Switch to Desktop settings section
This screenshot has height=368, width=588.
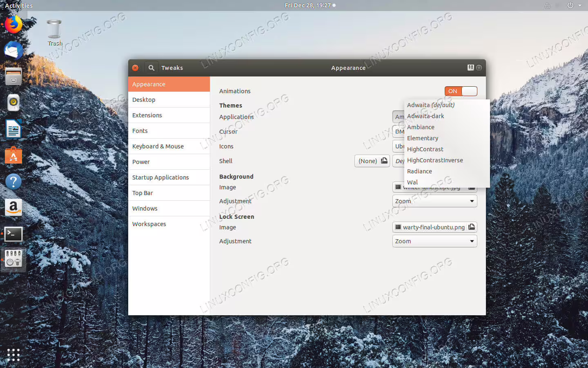tap(169, 100)
